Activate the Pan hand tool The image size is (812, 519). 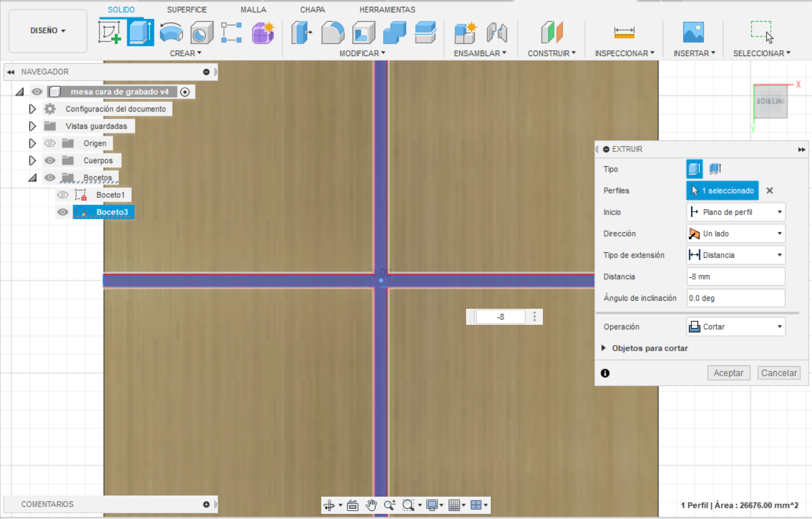point(371,505)
